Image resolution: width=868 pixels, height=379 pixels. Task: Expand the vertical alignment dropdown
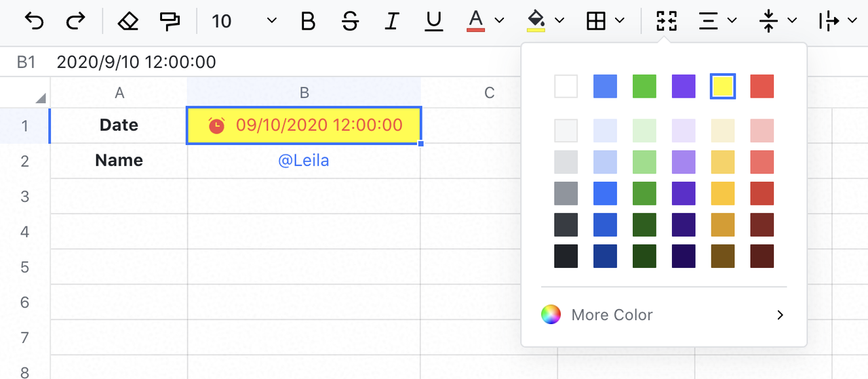point(792,21)
